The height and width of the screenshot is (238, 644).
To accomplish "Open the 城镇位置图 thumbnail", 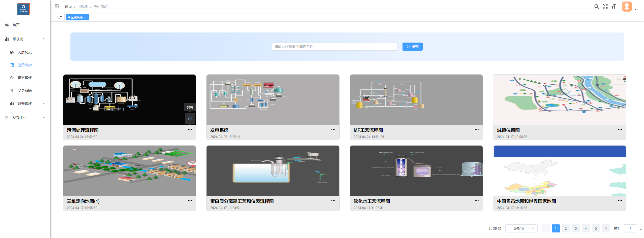I will [x=560, y=99].
